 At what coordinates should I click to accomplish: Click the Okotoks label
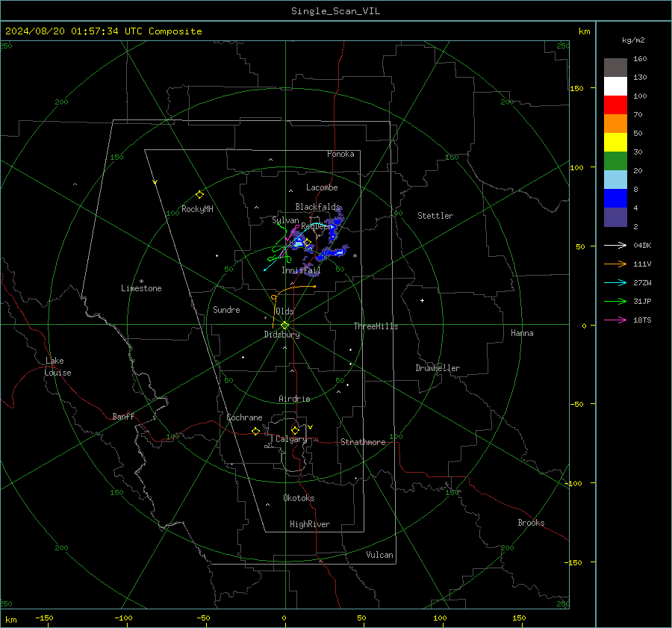(x=299, y=498)
